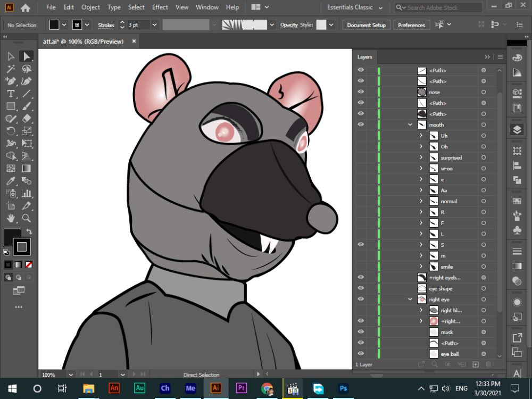Open the zoom level dropdown
532x399 pixels.
point(71,375)
